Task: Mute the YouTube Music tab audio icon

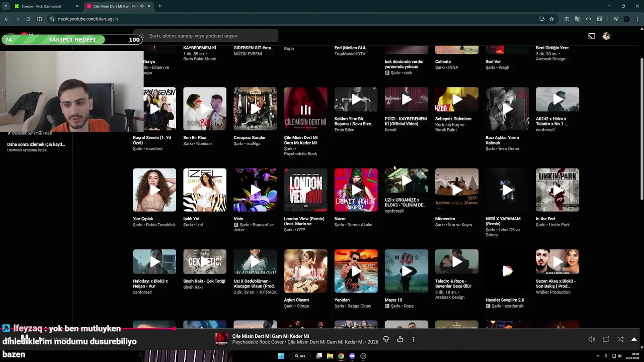Action: (142, 6)
